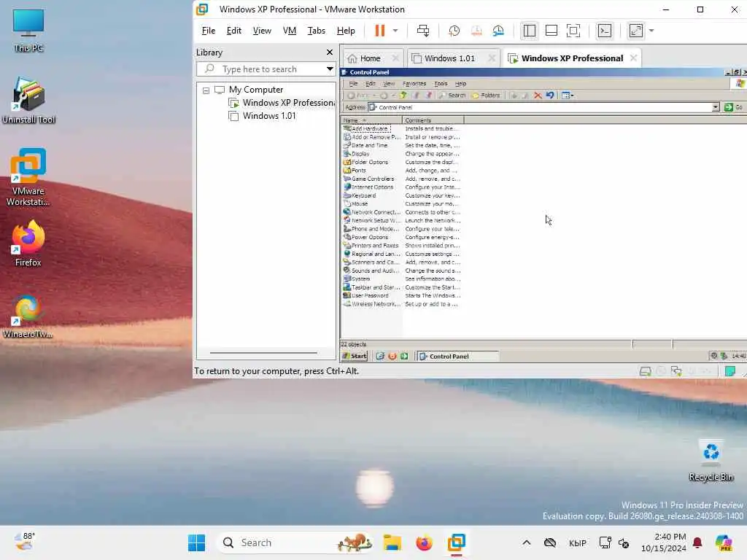Enter full screen mode in VMware
The height and width of the screenshot is (560, 747).
click(x=573, y=31)
